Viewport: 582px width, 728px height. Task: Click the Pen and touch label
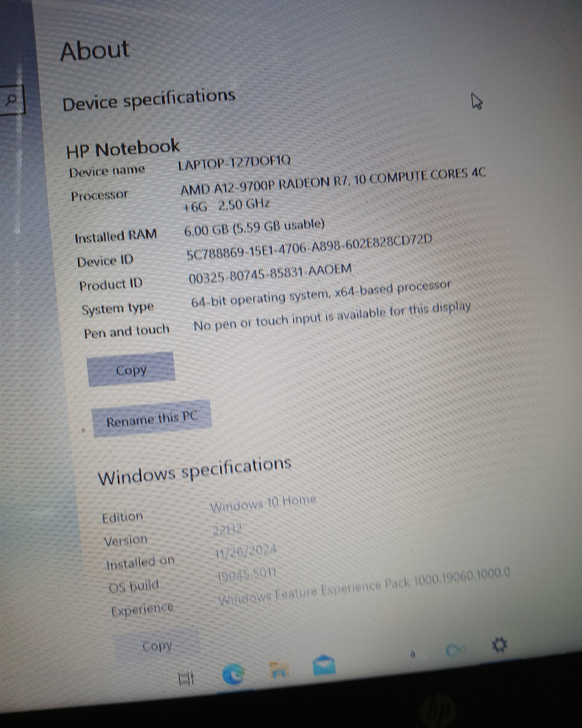coord(127,331)
